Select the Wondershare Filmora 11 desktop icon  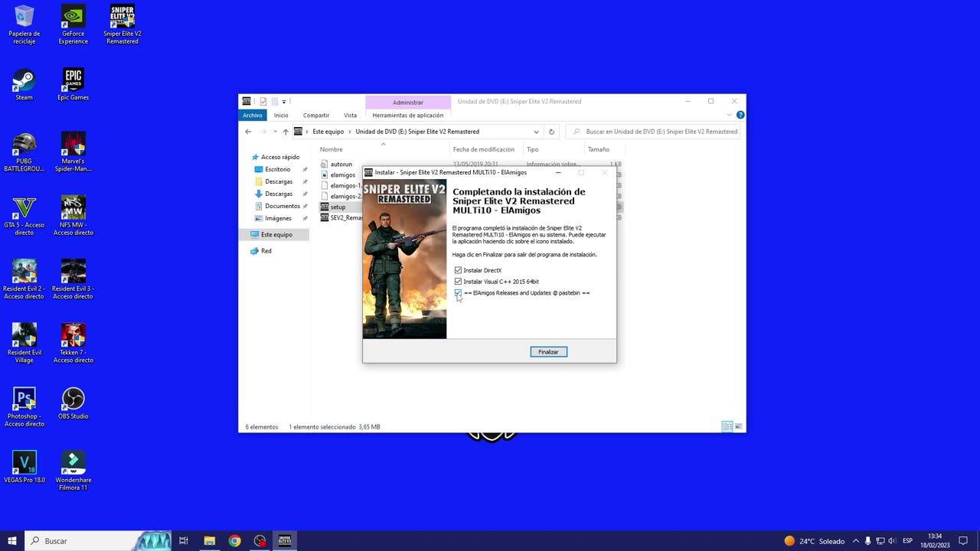click(x=73, y=471)
